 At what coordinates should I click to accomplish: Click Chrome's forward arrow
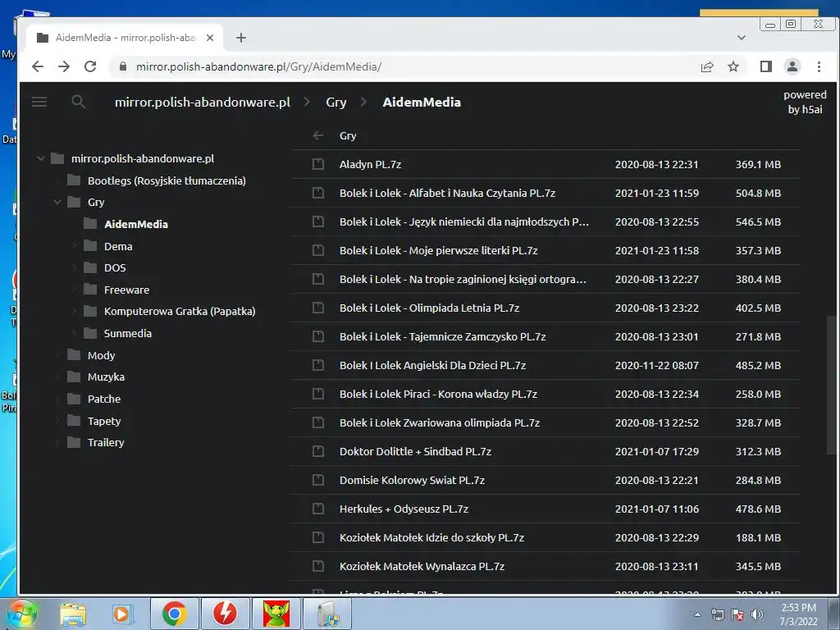click(x=64, y=66)
